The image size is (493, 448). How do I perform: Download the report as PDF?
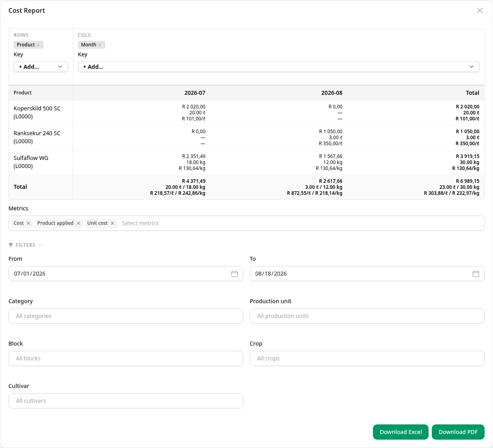(x=458, y=432)
